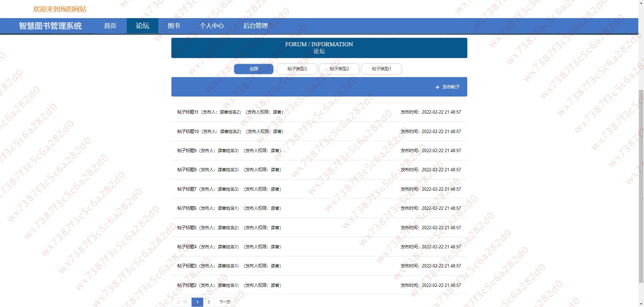Go to page 2 in pagination
This screenshot has height=307, width=644.
pyautogui.click(x=209, y=302)
